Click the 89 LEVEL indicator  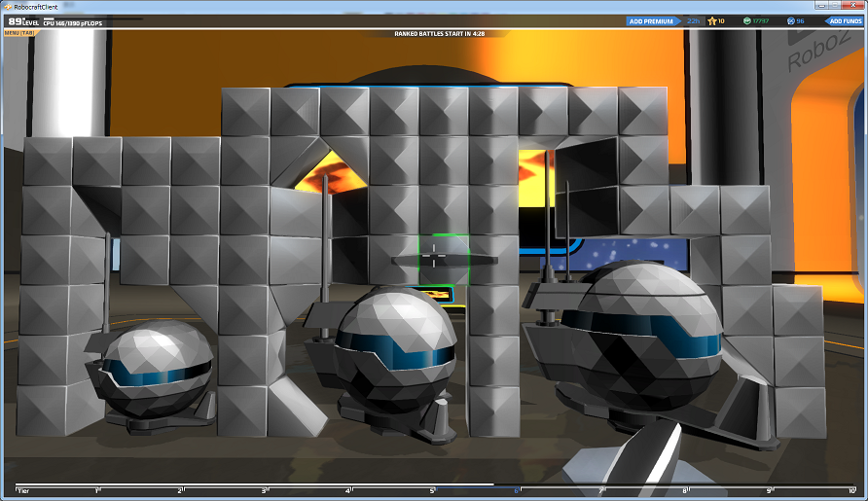tap(23, 21)
